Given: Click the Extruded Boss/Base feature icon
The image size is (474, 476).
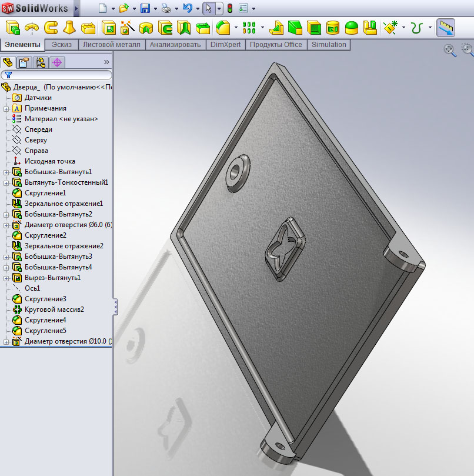Looking at the screenshot, I should [13, 28].
